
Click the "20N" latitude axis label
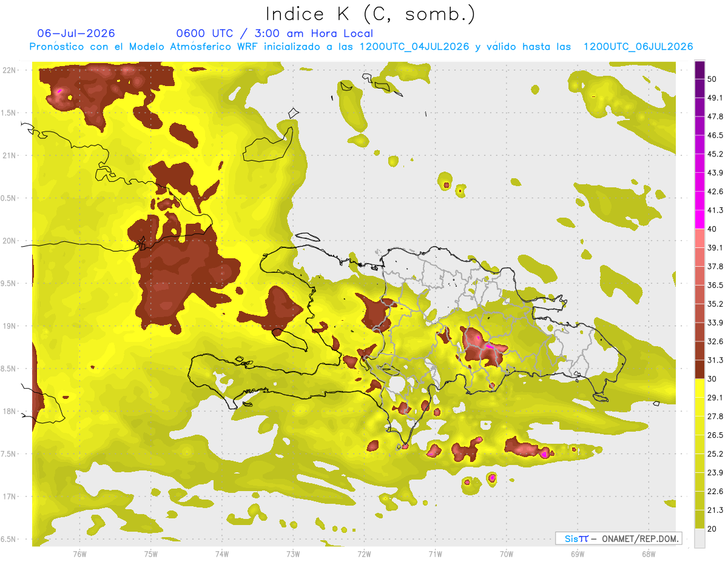8,241
